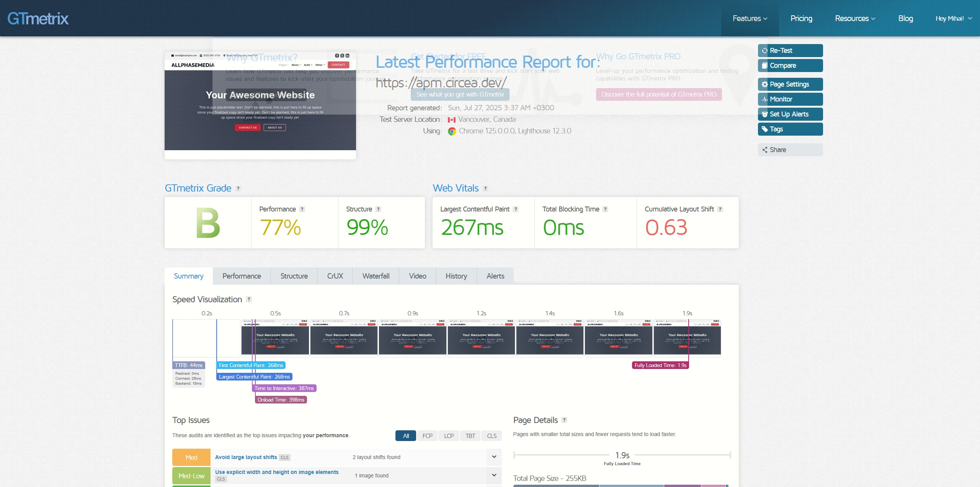The image size is (980, 487).
Task: Filter top issues by CLS
Action: (x=492, y=436)
